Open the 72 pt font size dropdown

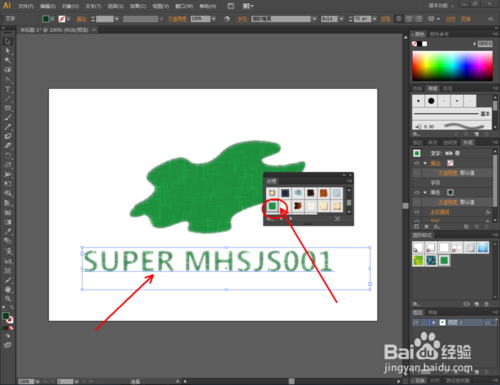coord(375,19)
